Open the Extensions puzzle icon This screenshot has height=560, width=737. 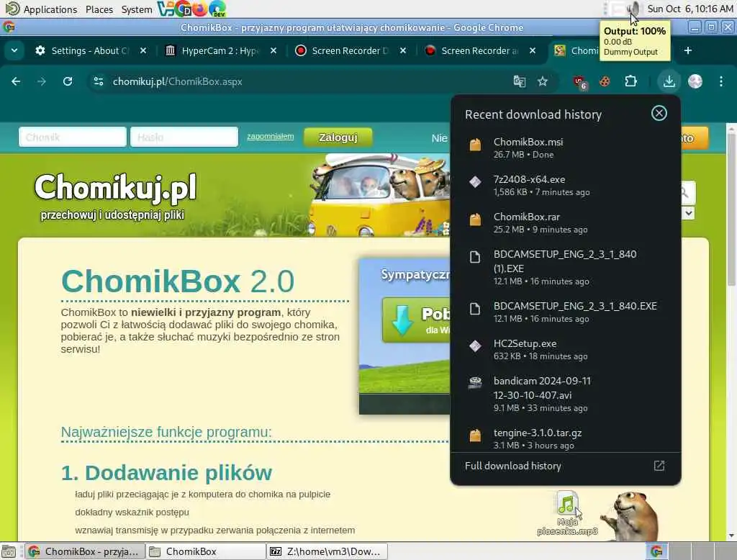tap(630, 81)
